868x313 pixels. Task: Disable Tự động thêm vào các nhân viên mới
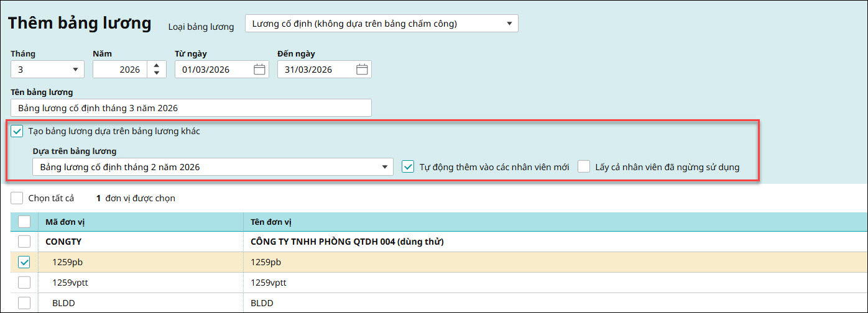pos(408,167)
